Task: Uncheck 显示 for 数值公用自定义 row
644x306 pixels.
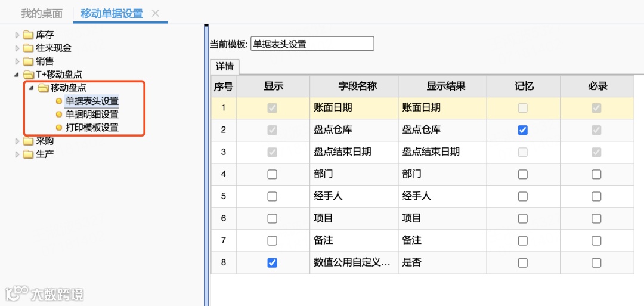Action: [273, 263]
